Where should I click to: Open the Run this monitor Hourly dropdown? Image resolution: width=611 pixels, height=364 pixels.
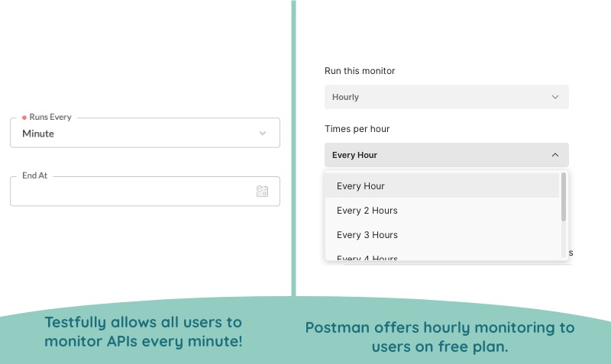447,97
